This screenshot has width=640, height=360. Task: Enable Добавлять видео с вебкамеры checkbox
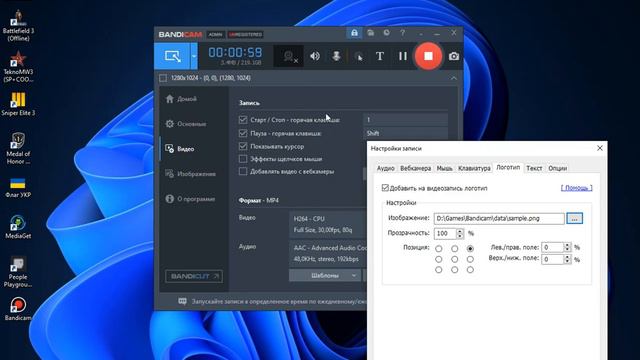tap(243, 171)
